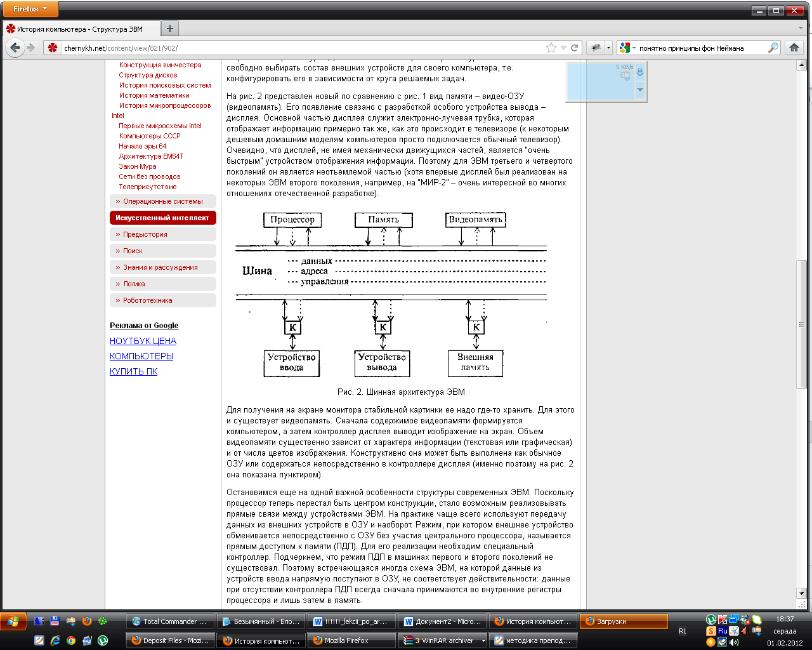Click the Реклама от Google link
Viewport: 812px width, 650px height.
pos(144,326)
